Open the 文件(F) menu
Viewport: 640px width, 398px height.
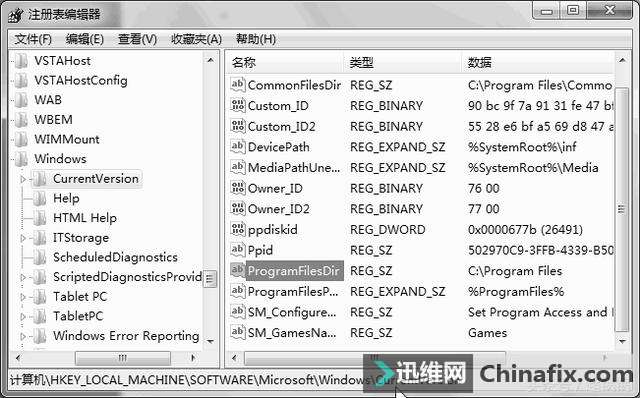point(33,39)
